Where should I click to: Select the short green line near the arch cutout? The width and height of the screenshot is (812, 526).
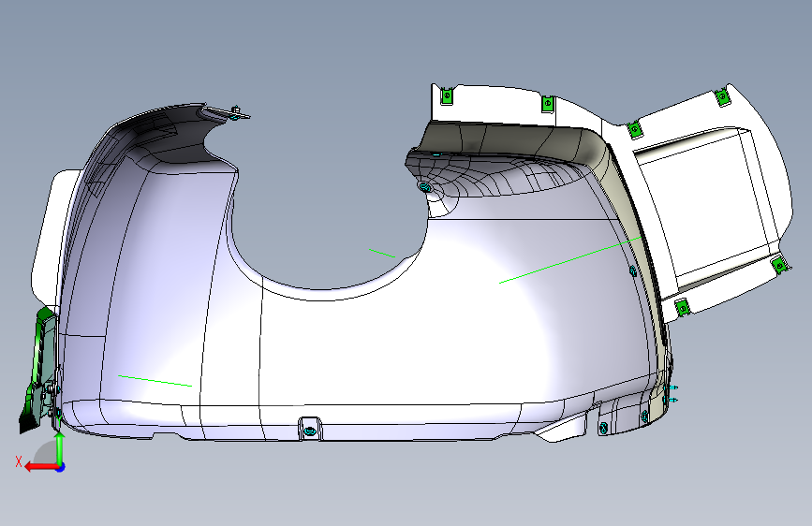382,253
